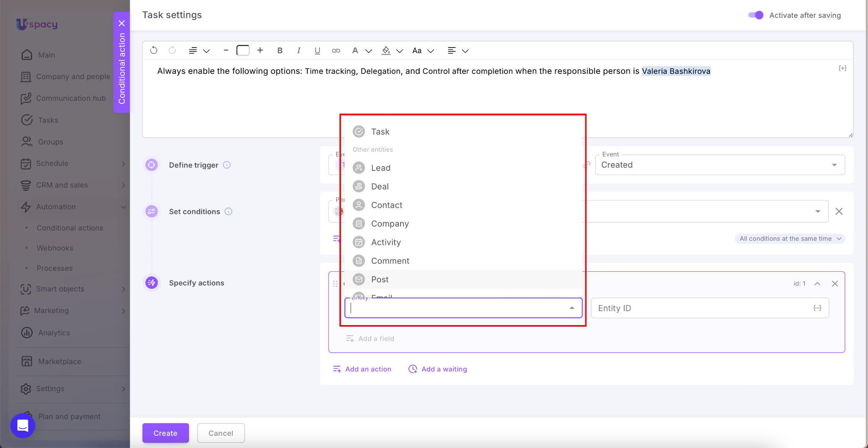This screenshot has height=448, width=868.
Task: Click the undo icon in editor toolbar
Action: pos(154,50)
